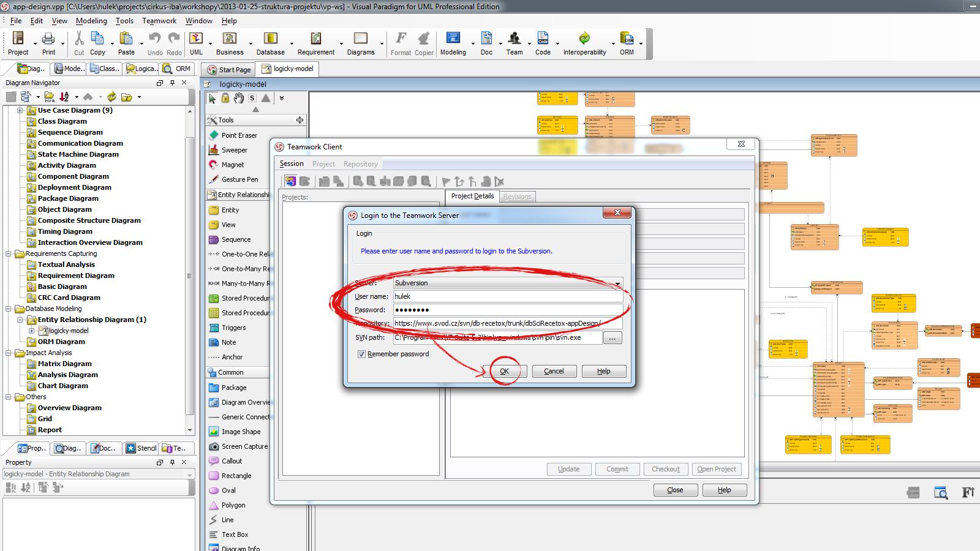This screenshot has width=980, height=551.
Task: Select Class Diagram in Diagram Navigator
Action: coord(62,121)
